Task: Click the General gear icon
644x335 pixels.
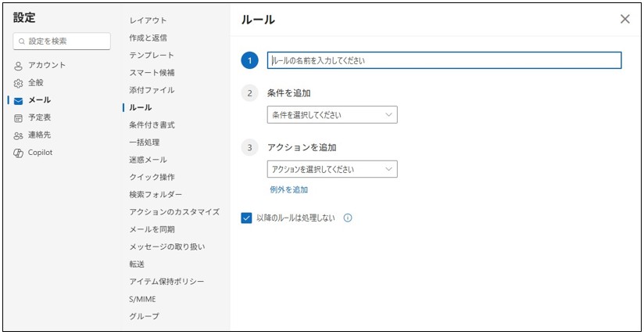Action: [x=18, y=83]
